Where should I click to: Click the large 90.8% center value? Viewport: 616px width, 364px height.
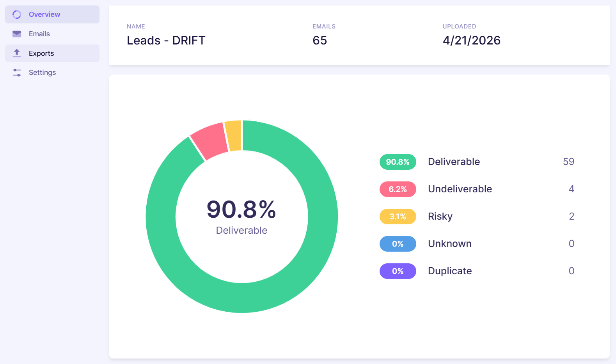241,209
